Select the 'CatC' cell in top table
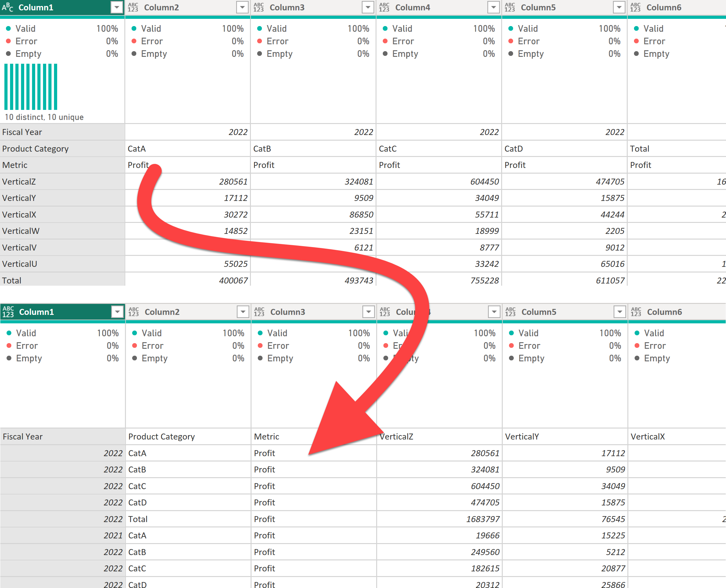 [439, 149]
